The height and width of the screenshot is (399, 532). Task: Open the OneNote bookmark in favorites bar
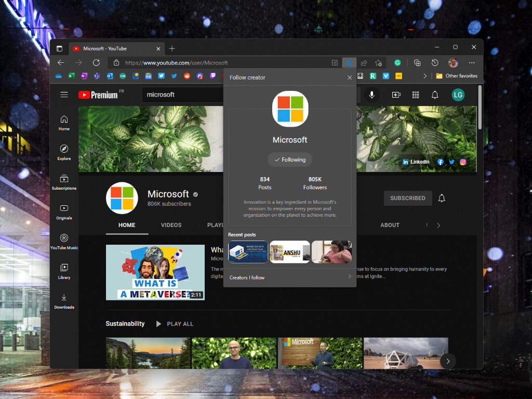(84, 76)
